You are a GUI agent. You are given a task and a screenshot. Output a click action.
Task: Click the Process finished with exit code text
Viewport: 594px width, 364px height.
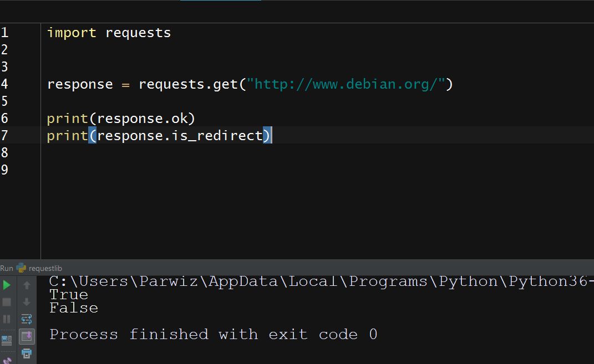(214, 335)
